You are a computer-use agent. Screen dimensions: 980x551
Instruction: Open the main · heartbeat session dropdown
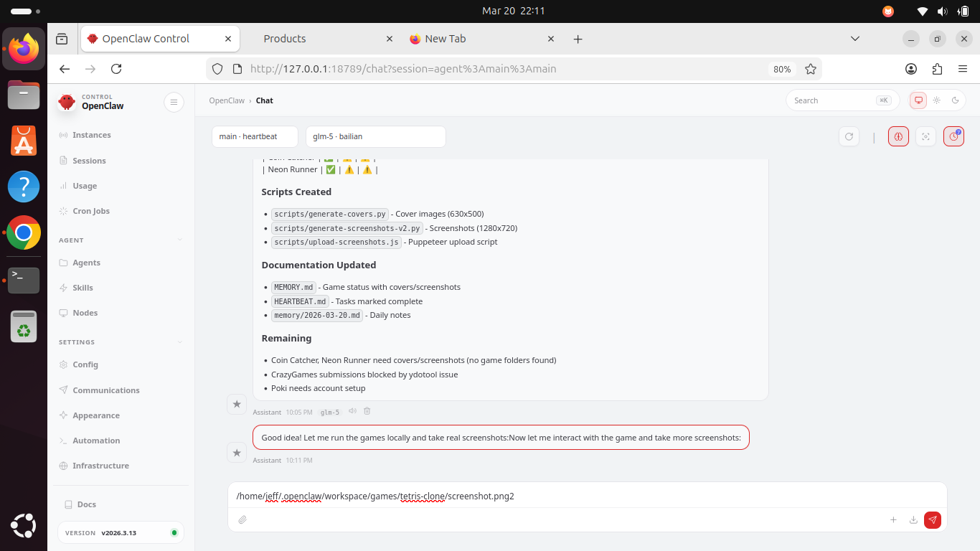[255, 136]
